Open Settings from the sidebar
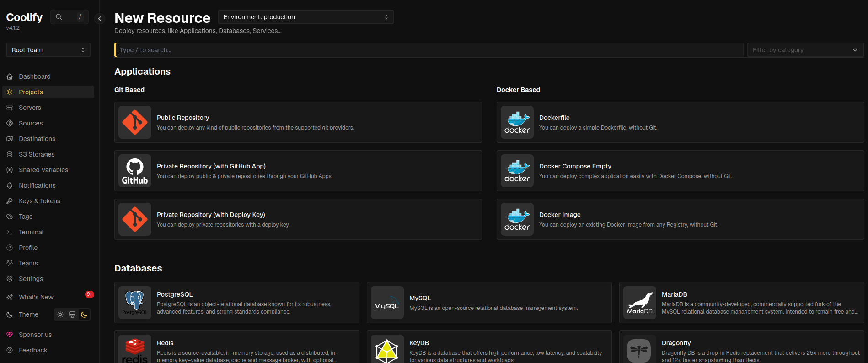868x363 pixels. (x=48, y=279)
